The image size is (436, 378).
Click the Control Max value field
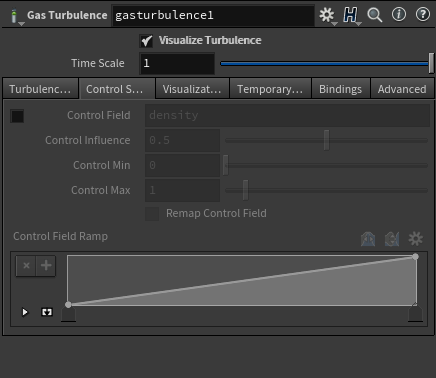point(182,190)
